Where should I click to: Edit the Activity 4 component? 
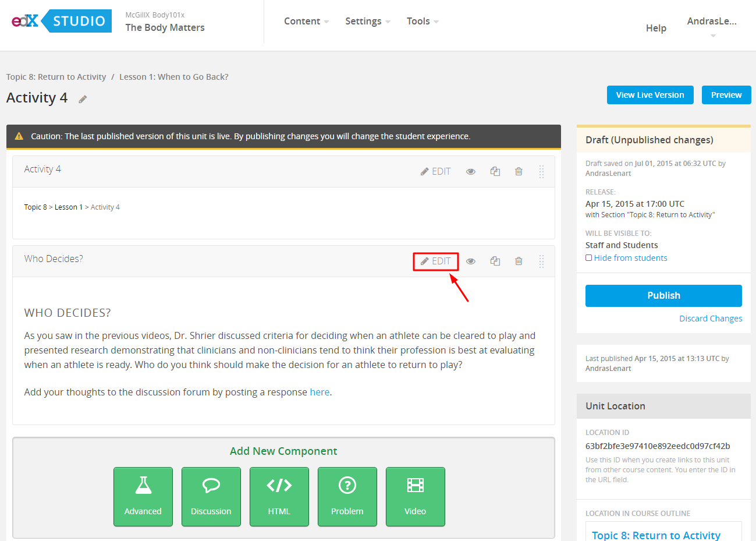(435, 171)
